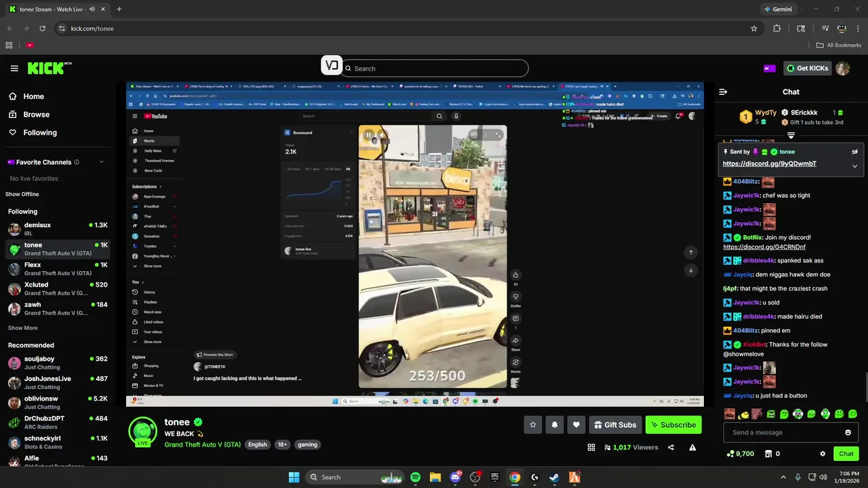The width and height of the screenshot is (868, 488).
Task: Open the Gemini button in Chrome
Action: point(778,9)
